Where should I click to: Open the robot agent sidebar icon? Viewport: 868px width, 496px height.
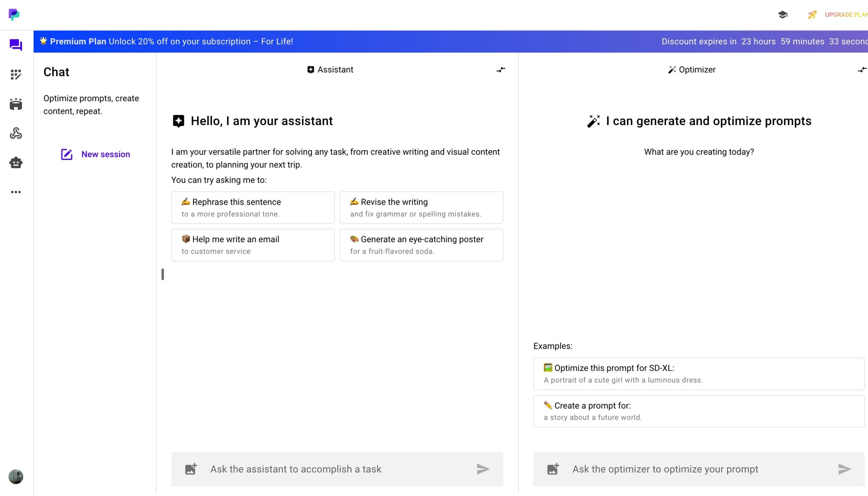point(16,162)
